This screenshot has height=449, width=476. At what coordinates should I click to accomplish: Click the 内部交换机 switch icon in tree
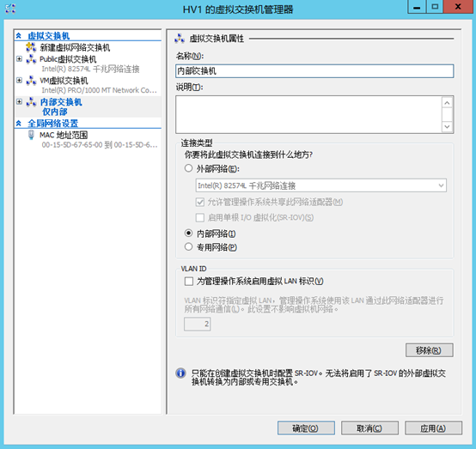tap(31, 102)
